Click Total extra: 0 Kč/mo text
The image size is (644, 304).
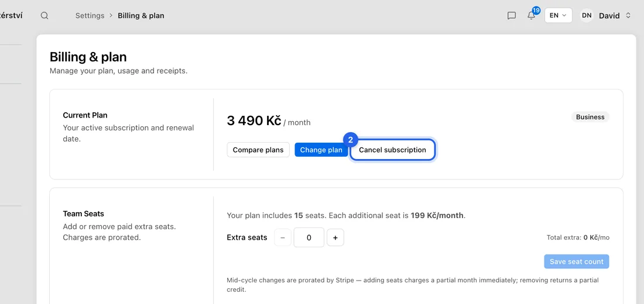pyautogui.click(x=578, y=237)
